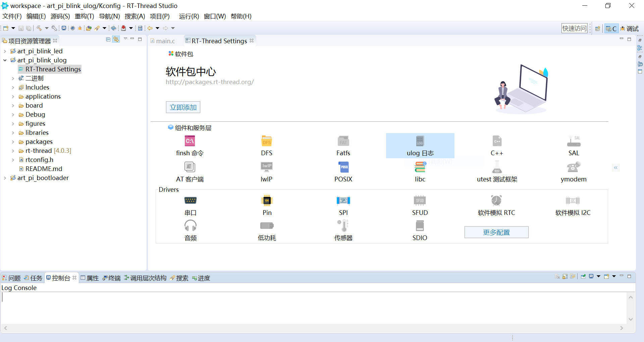This screenshot has height=342, width=644.
Task: Click the 立即添加 button
Action: coord(183,107)
